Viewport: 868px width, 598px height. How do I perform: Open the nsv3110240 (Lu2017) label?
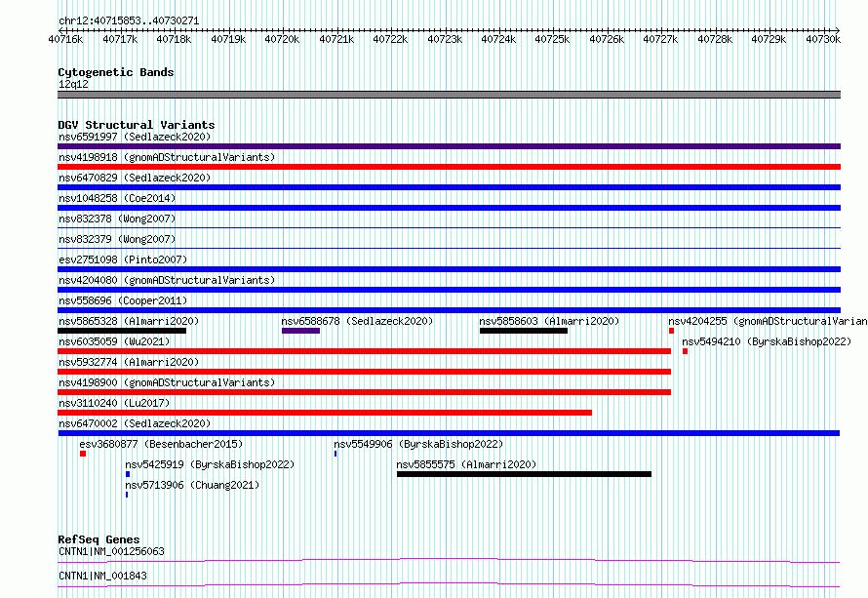tap(114, 403)
